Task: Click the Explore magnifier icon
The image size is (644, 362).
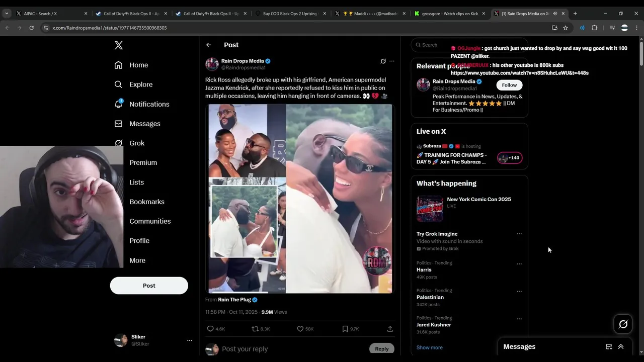Action: 118,84
